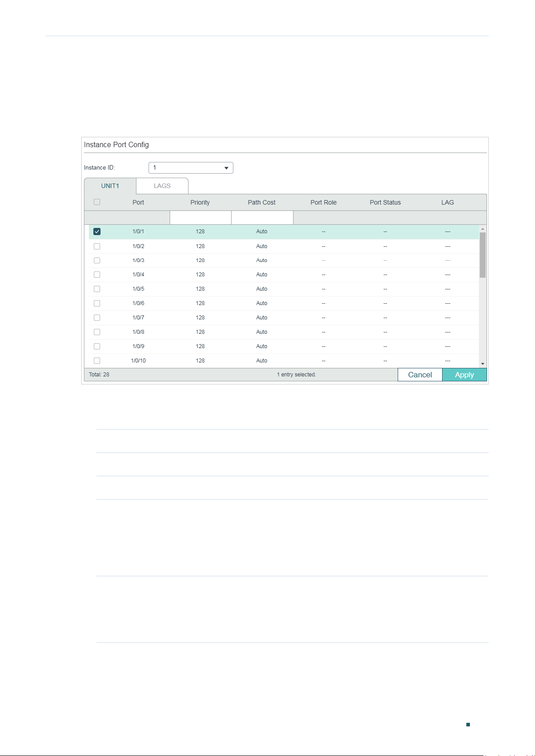Click priority 128 in row 1/0/7
This screenshot has width=535, height=756.
(x=200, y=318)
